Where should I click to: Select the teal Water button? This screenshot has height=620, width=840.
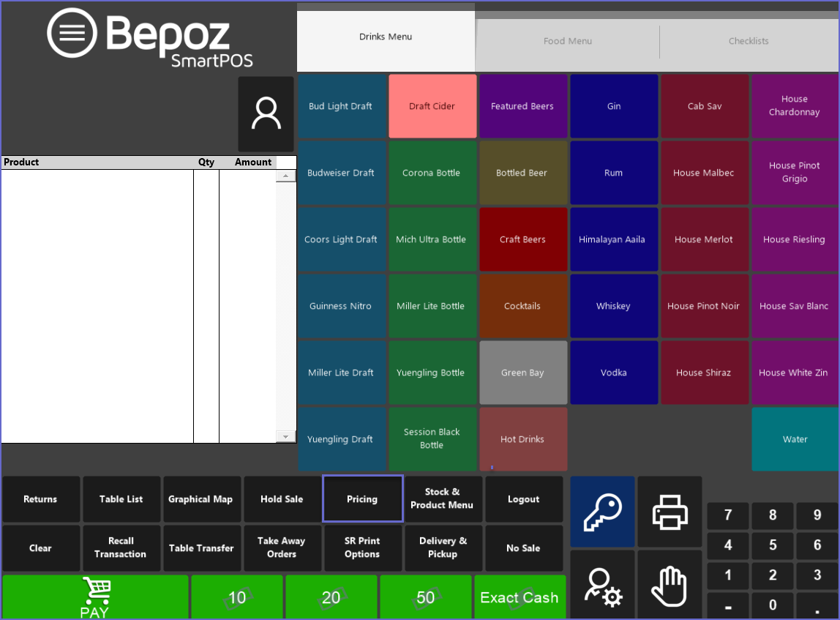pos(795,439)
